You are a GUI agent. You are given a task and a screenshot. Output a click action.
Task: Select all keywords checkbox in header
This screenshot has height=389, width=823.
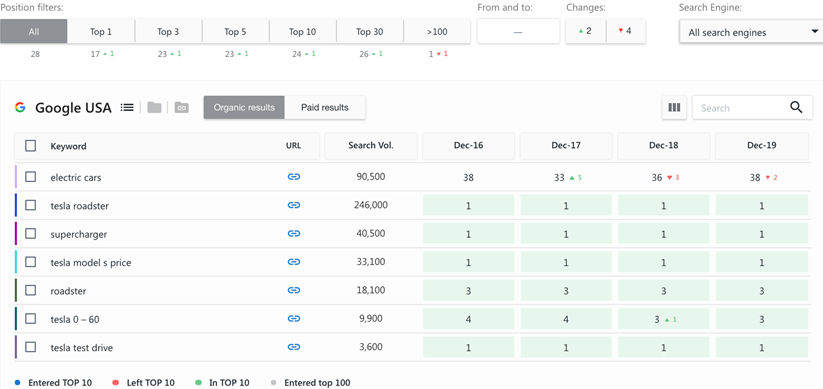point(30,146)
